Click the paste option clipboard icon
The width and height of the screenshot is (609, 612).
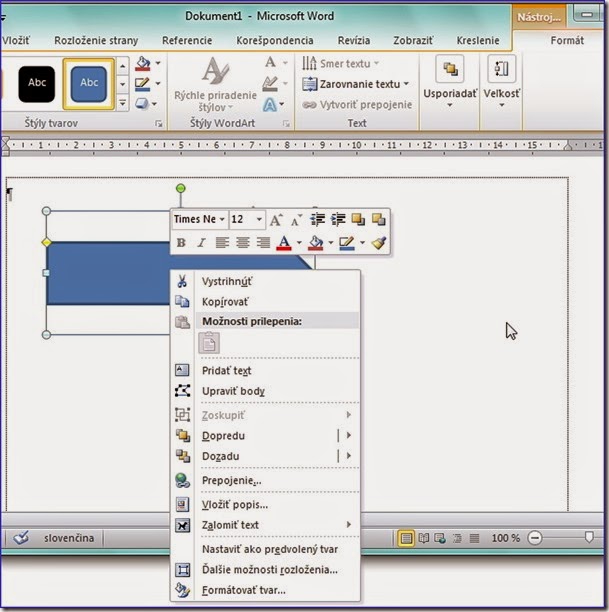pyautogui.click(x=209, y=343)
